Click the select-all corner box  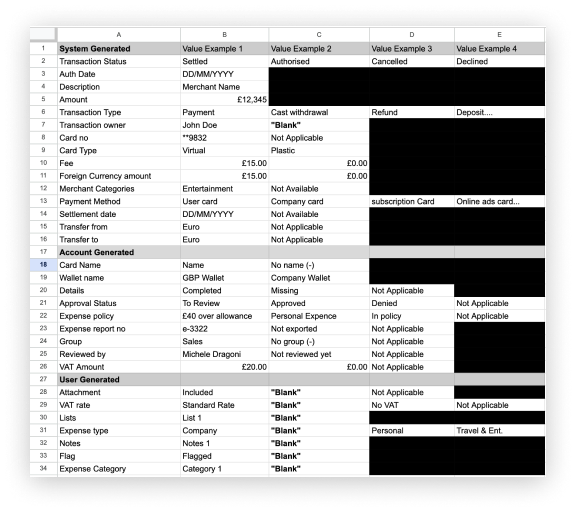coord(43,35)
